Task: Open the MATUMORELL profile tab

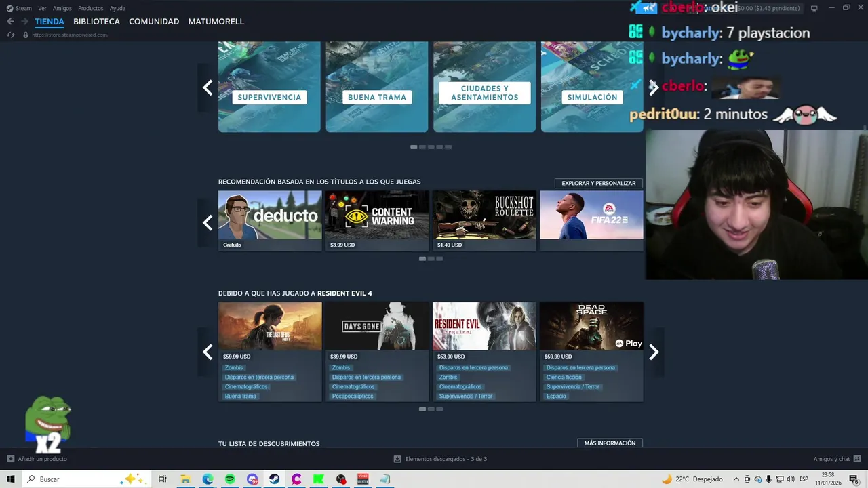Action: 216,22
